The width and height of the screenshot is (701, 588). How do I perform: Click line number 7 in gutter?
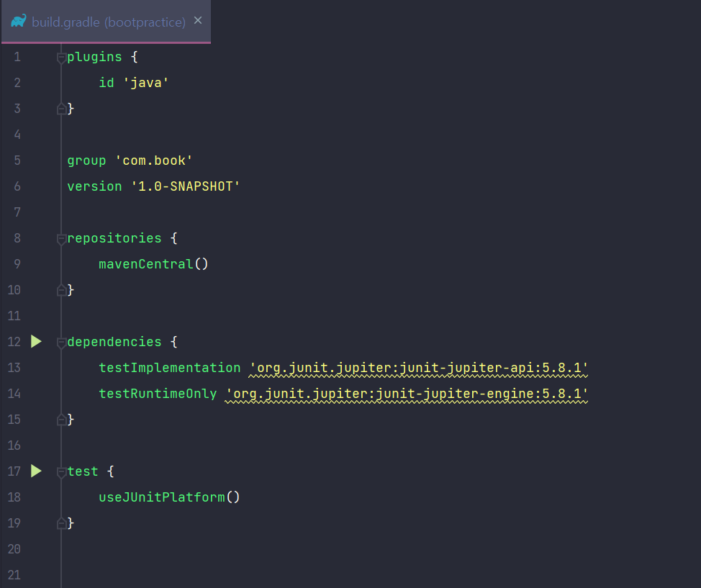[17, 212]
